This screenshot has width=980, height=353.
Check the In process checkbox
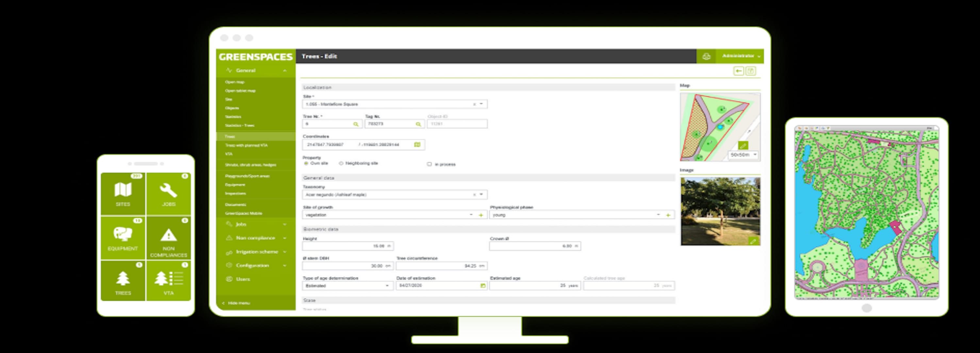click(x=429, y=164)
